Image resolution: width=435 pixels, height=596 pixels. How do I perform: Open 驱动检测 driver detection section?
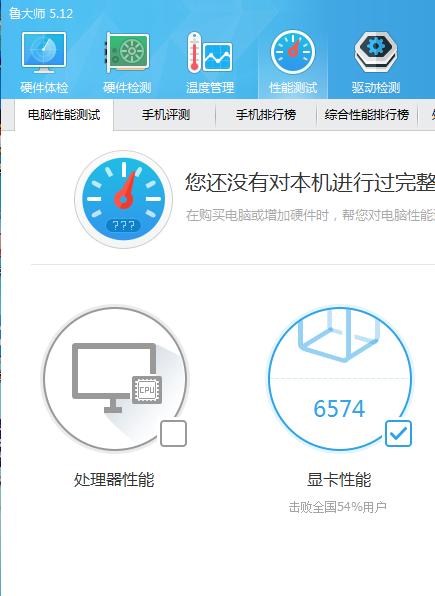click(x=376, y=63)
